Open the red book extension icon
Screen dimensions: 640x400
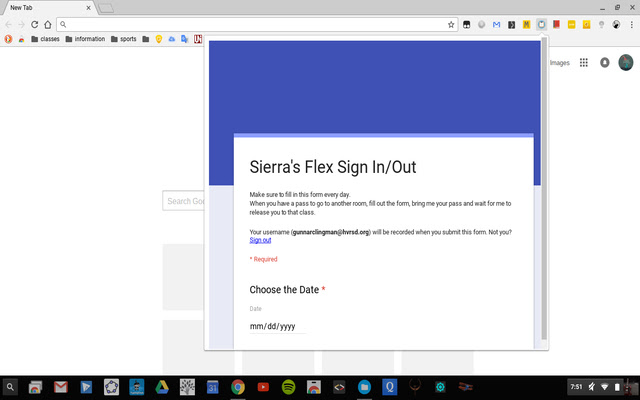tap(556, 24)
